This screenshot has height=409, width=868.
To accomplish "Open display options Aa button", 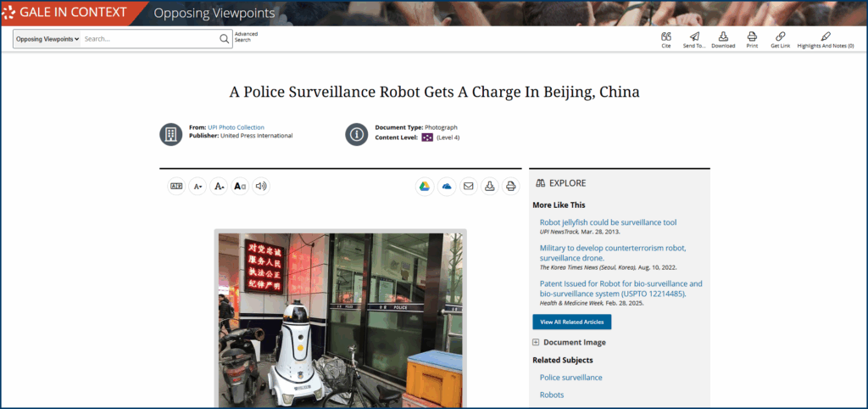I will click(240, 186).
